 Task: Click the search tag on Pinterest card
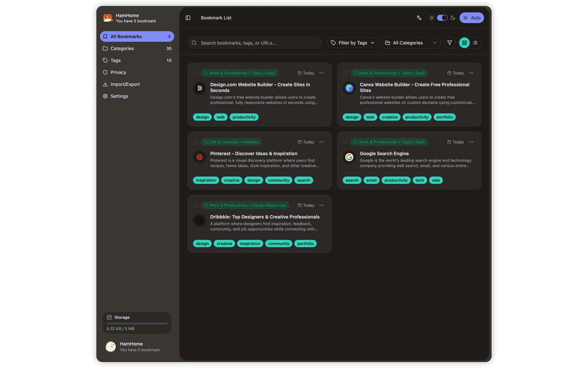point(304,180)
